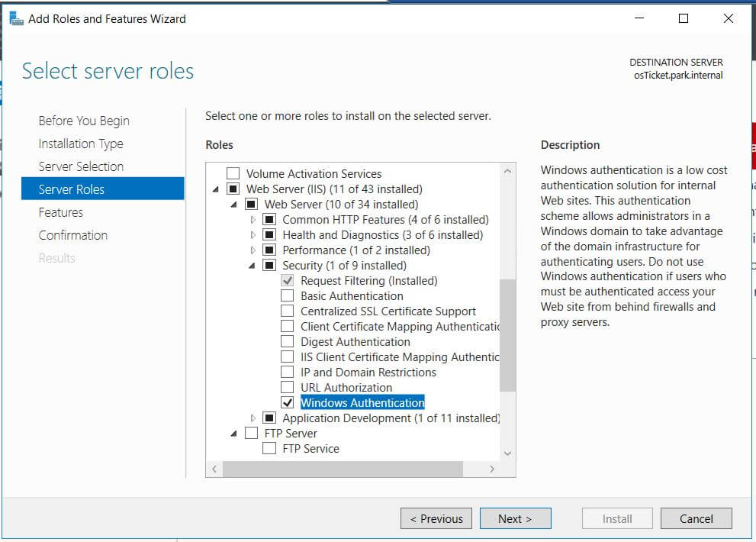Select the Server Roles step

(x=103, y=189)
